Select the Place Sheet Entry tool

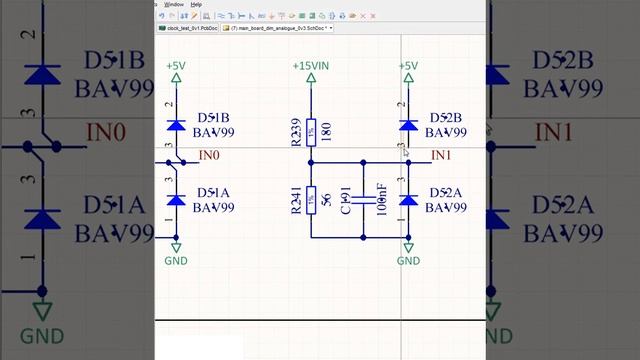point(312,16)
